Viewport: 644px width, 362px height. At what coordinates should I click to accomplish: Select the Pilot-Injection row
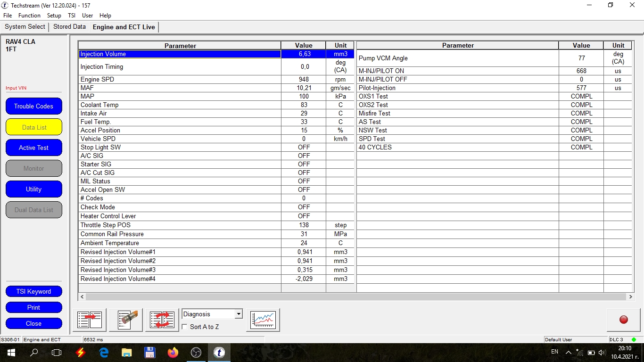pyautogui.click(x=494, y=88)
